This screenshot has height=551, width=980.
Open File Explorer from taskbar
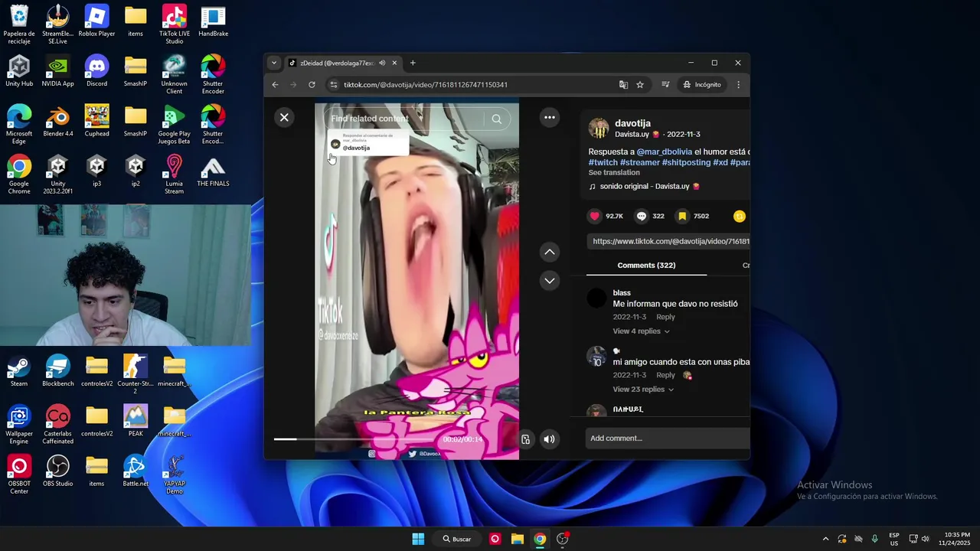(x=518, y=539)
